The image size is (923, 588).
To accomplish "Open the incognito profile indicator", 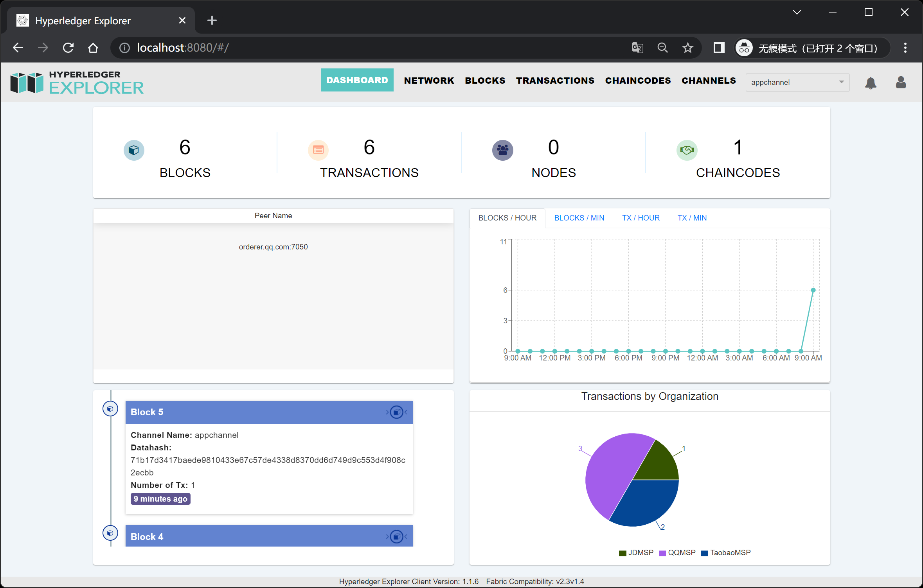I will [x=812, y=48].
